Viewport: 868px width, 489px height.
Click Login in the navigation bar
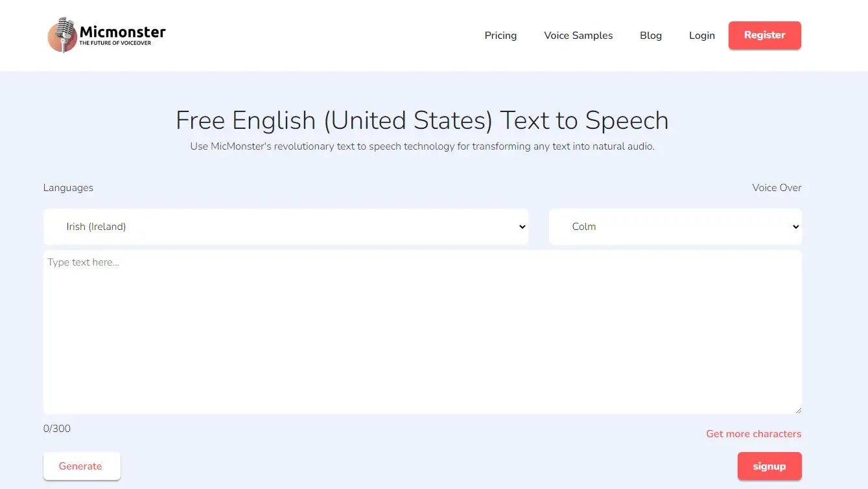701,36
